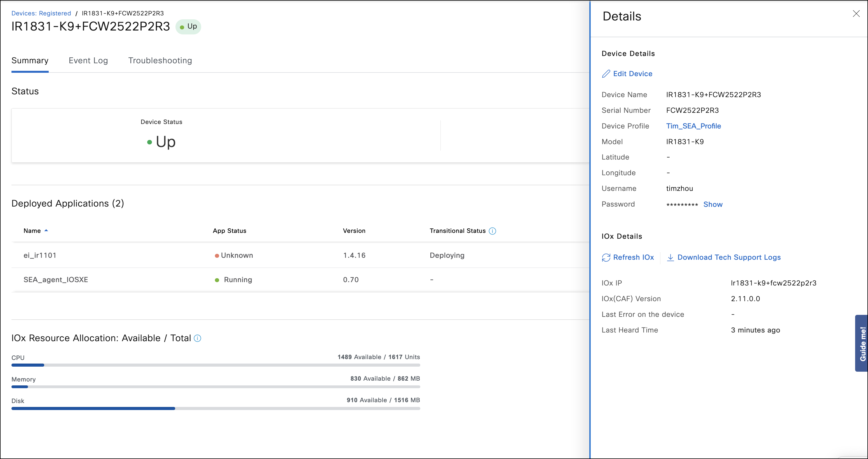Click the Running status dot for SEA_agent_IOSXE
Viewport: 868px width, 459px height.
(217, 280)
